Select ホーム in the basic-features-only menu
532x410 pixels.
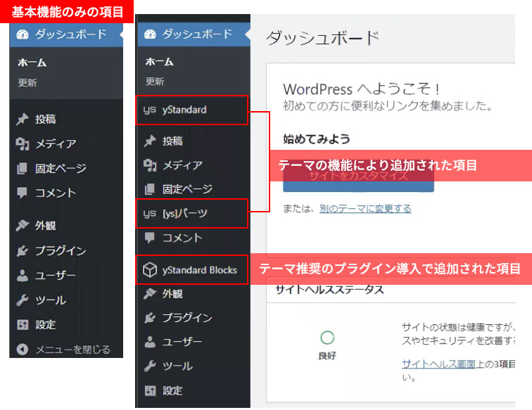click(x=32, y=63)
